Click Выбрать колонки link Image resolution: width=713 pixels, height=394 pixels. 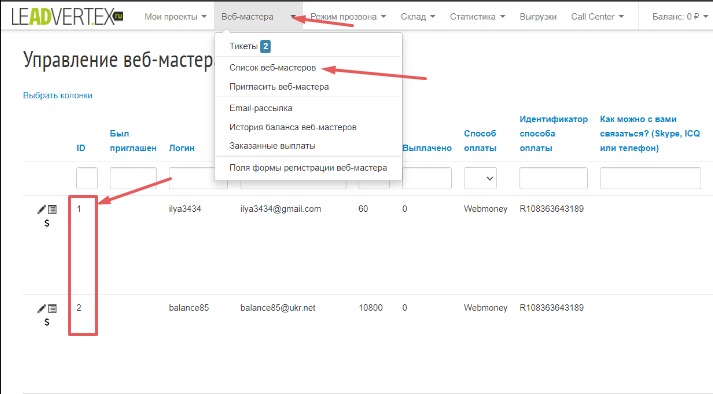[x=58, y=96]
